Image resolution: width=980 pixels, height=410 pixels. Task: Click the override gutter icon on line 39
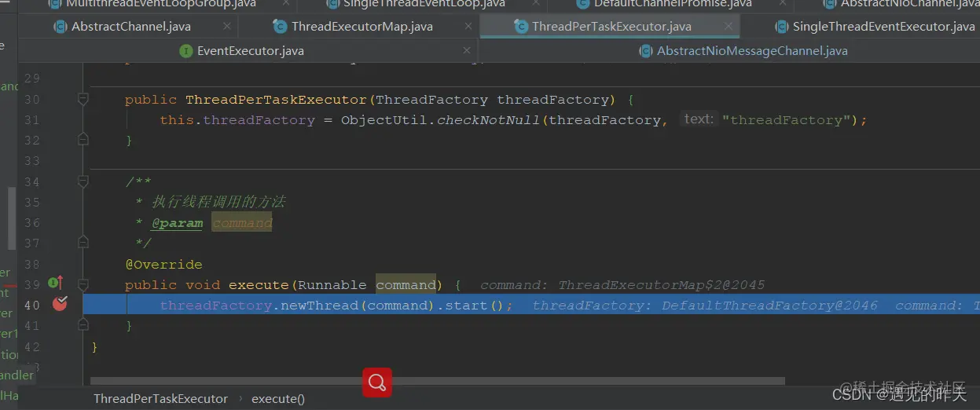pyautogui.click(x=56, y=283)
